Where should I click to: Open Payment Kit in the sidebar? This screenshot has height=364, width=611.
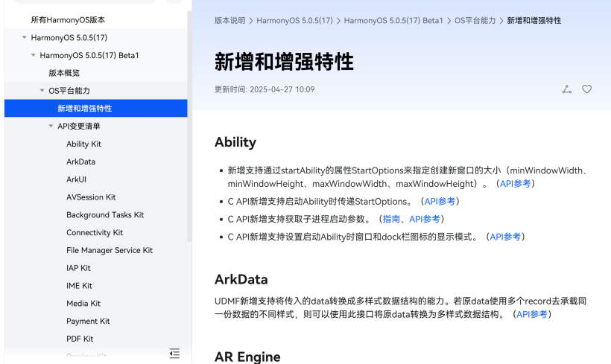[88, 321]
